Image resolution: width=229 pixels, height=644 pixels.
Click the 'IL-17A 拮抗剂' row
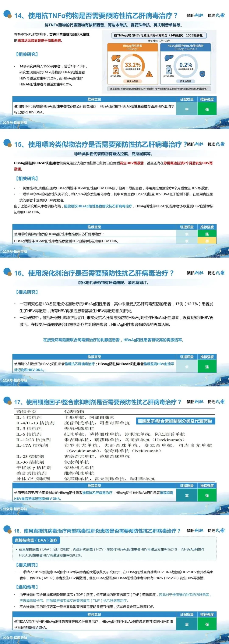(x=114, y=448)
